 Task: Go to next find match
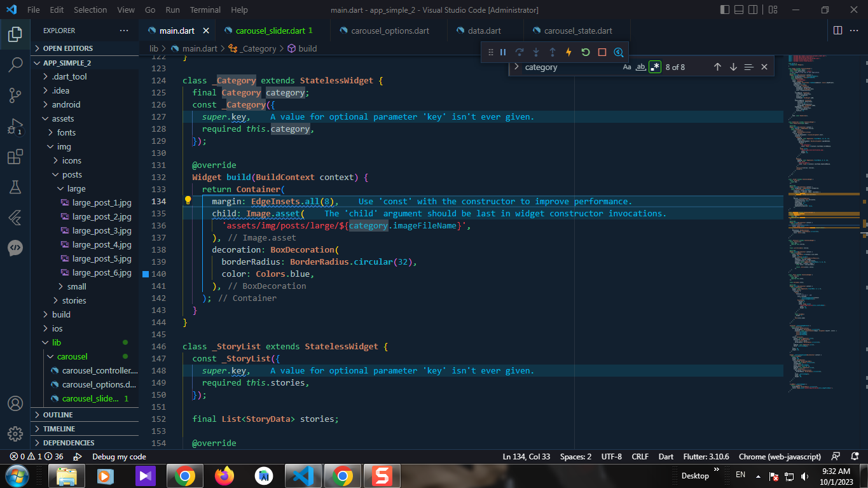click(733, 67)
